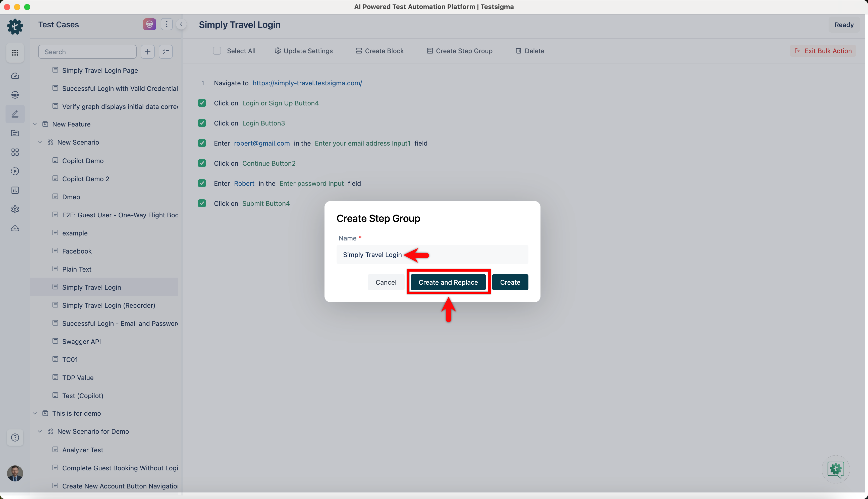
Task: Click the help question mark icon
Action: pos(15,437)
